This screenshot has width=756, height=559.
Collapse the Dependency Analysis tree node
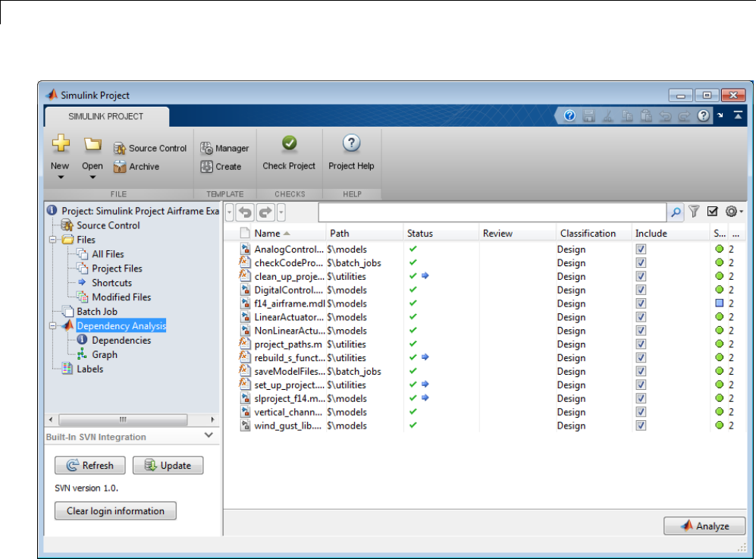(52, 326)
